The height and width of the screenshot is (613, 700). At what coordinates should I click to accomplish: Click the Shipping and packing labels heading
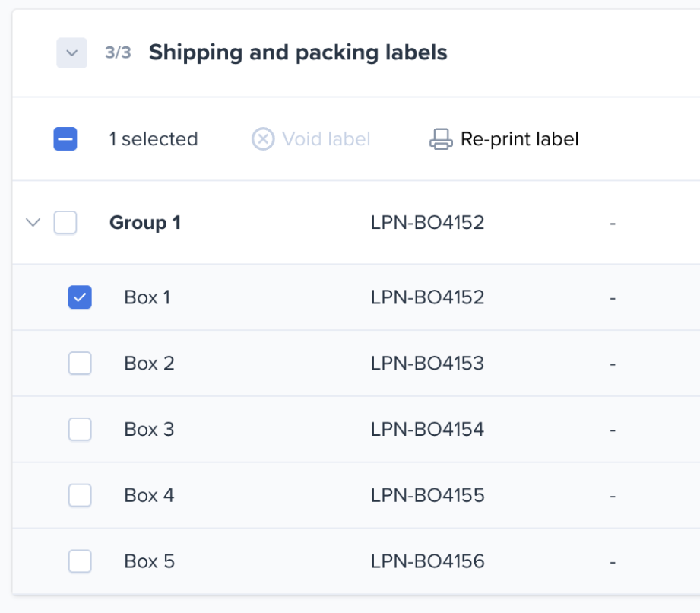pyautogui.click(x=298, y=52)
